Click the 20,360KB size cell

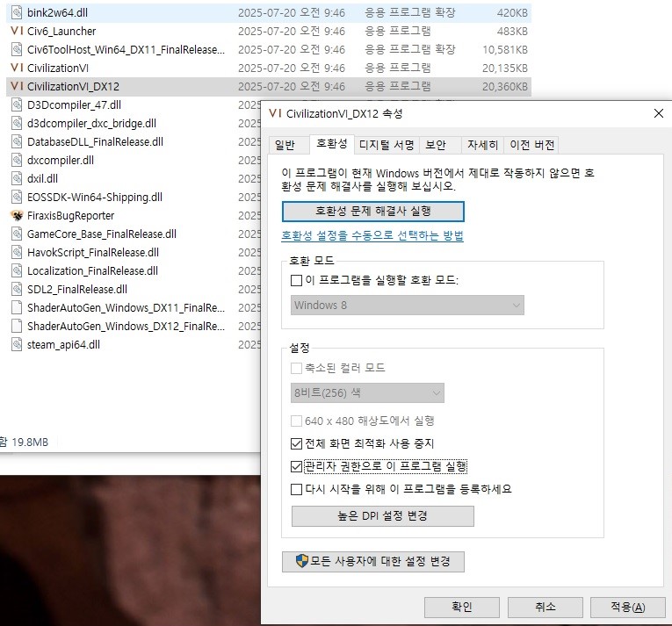(505, 87)
